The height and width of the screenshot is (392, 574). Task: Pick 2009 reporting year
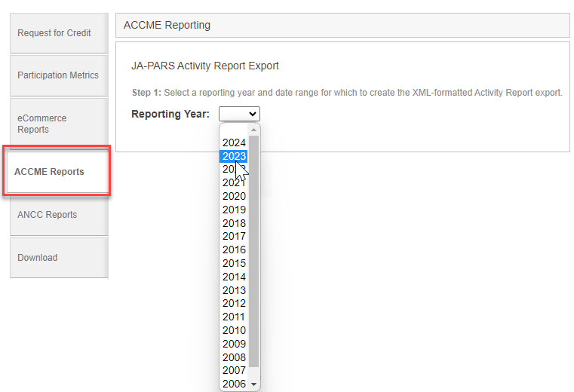click(235, 344)
